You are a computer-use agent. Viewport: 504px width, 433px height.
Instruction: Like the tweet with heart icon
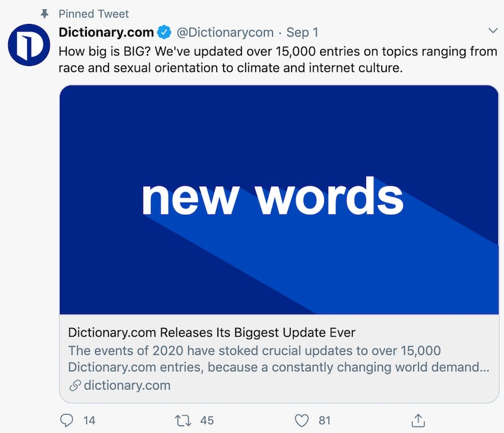pos(302,420)
